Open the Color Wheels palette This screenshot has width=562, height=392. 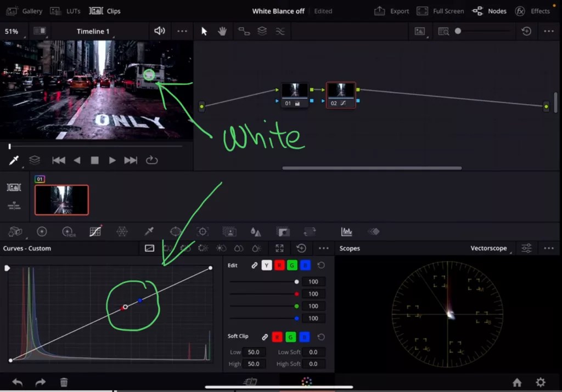click(x=42, y=231)
